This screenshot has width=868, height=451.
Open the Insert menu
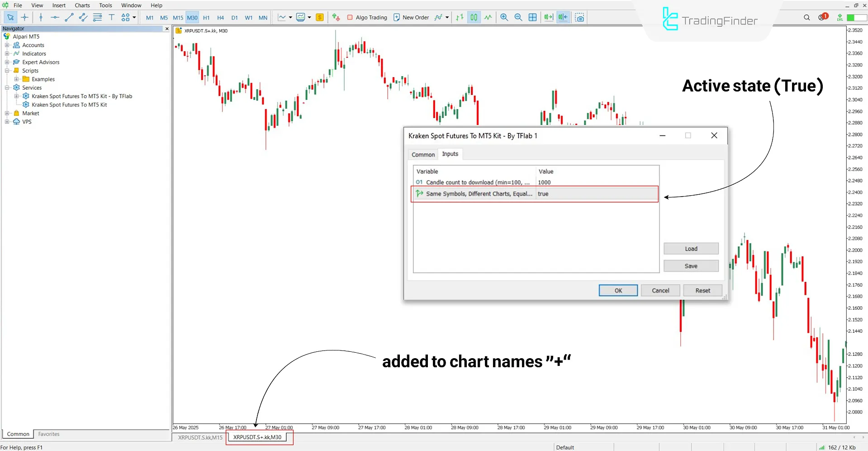tap(59, 5)
